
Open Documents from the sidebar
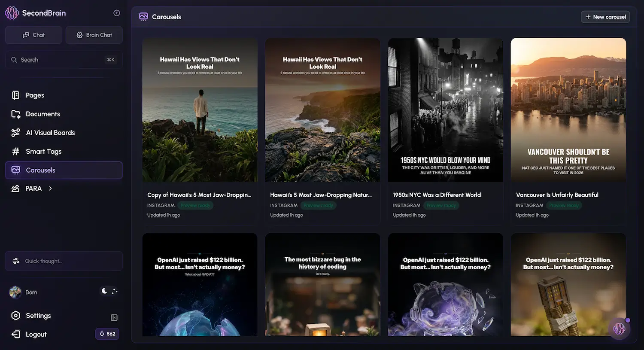(43, 114)
